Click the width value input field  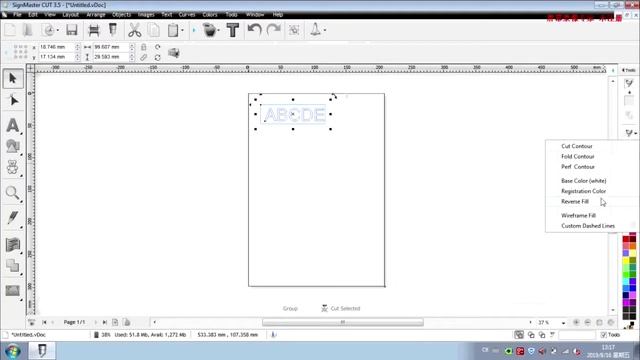[111, 47]
